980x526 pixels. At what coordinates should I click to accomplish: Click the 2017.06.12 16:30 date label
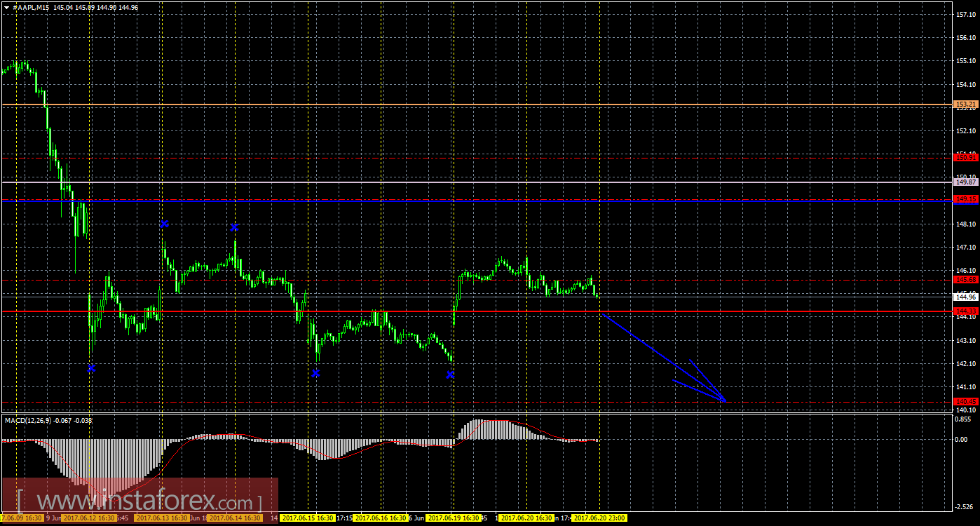88,518
